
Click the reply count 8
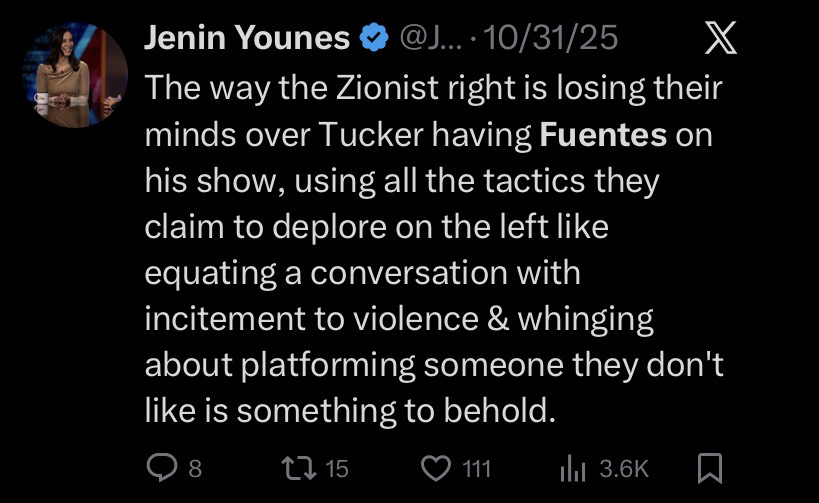pos(195,468)
